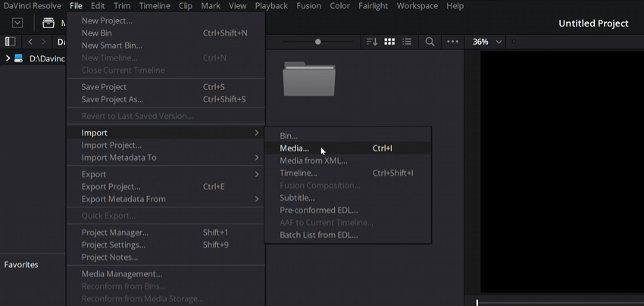This screenshot has width=644, height=306.
Task: Go forward with the right chevron
Action: (43, 42)
